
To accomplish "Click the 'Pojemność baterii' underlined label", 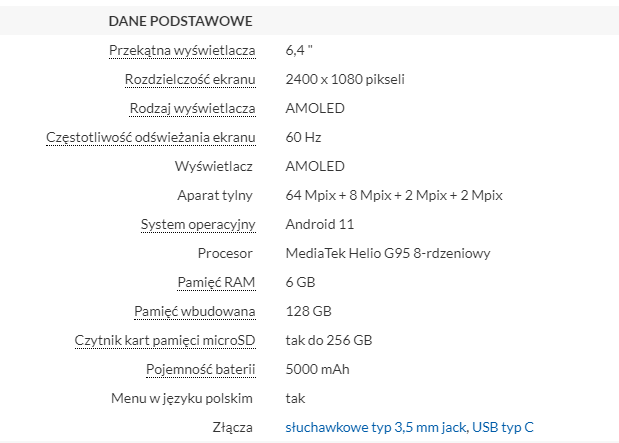I will pyautogui.click(x=200, y=370).
